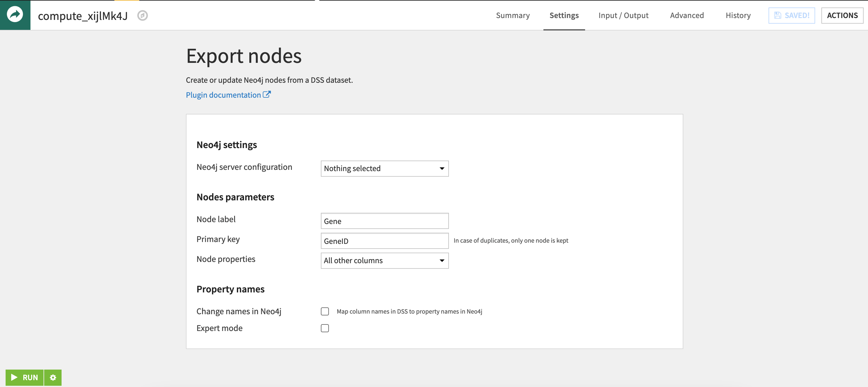868x387 pixels.
Task: Click the Property names heading
Action: pyautogui.click(x=230, y=289)
